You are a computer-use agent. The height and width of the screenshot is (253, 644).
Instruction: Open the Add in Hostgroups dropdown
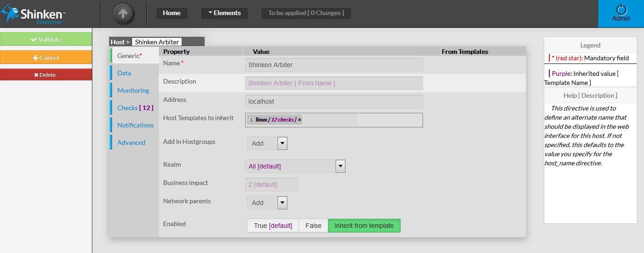pos(282,143)
